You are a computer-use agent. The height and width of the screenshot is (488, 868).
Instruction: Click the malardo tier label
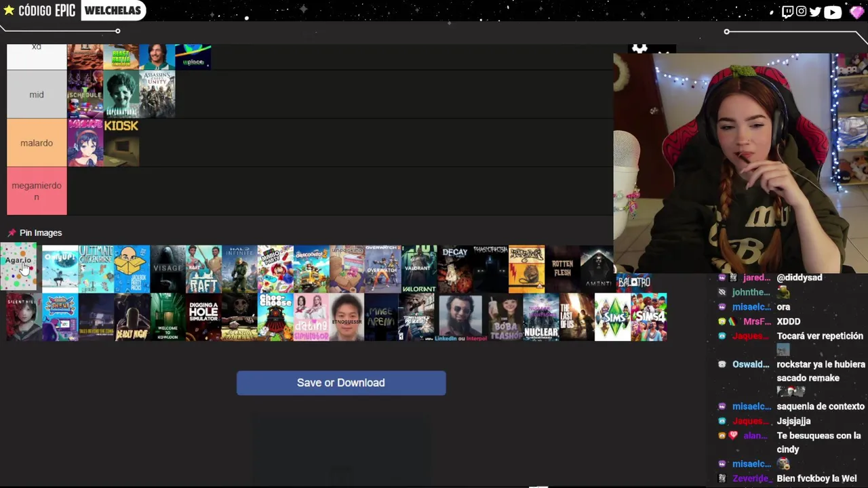pos(37,143)
